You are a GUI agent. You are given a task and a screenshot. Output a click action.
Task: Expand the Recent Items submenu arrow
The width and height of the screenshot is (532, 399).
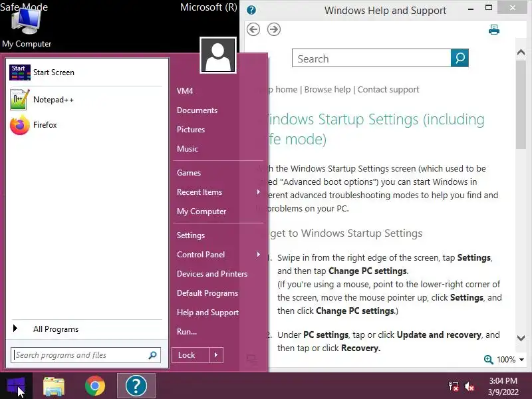(x=259, y=192)
